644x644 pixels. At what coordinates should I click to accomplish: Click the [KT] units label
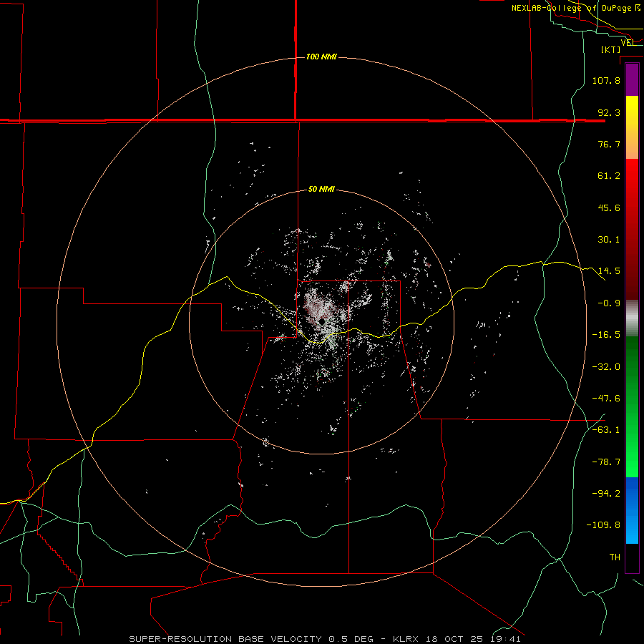[x=611, y=49]
